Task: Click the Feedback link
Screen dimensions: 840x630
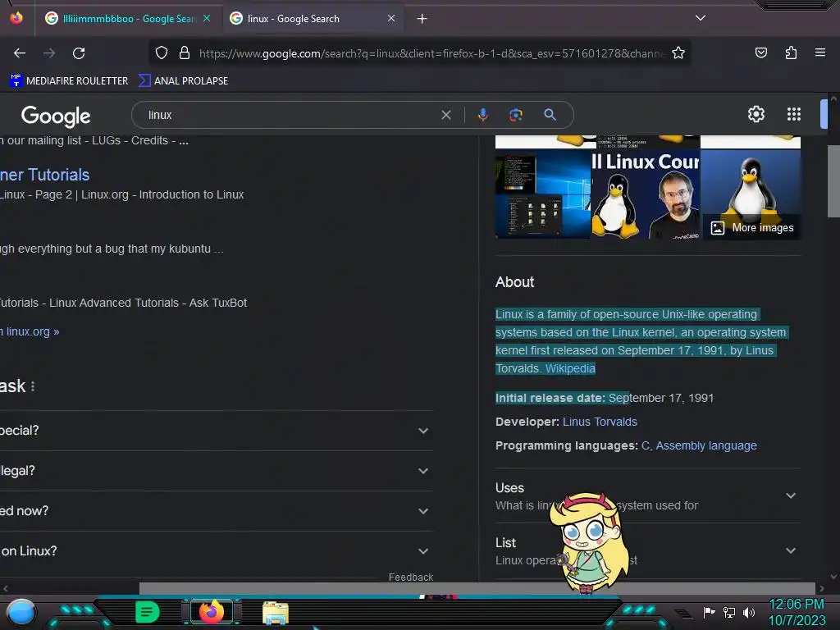Action: tap(411, 577)
